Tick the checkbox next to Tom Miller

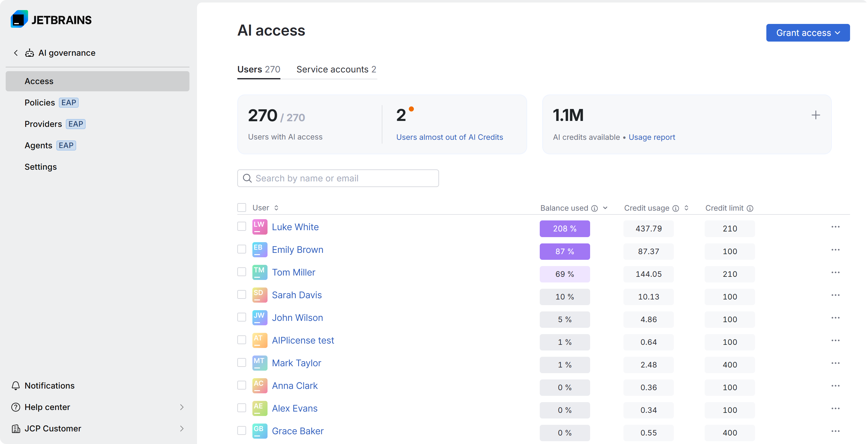point(242,272)
